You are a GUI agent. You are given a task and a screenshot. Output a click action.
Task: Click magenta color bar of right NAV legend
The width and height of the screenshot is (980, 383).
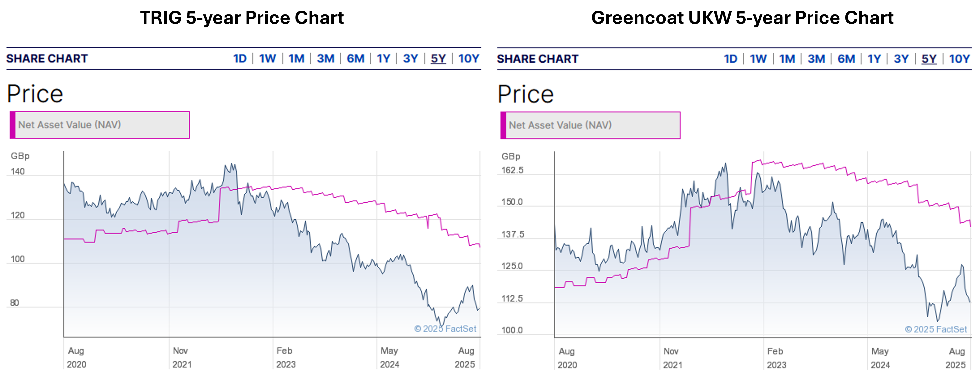pos(503,125)
